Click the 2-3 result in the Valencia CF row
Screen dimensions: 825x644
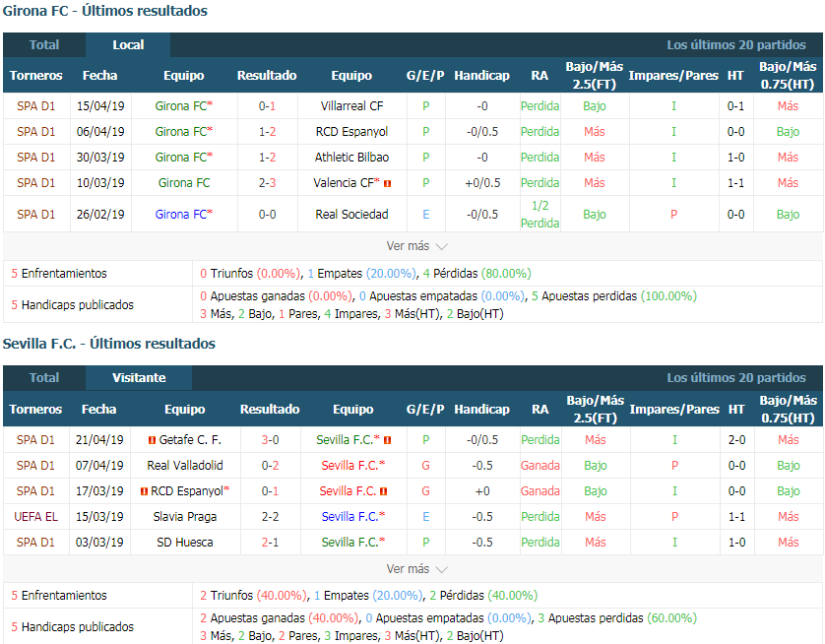[x=267, y=183]
